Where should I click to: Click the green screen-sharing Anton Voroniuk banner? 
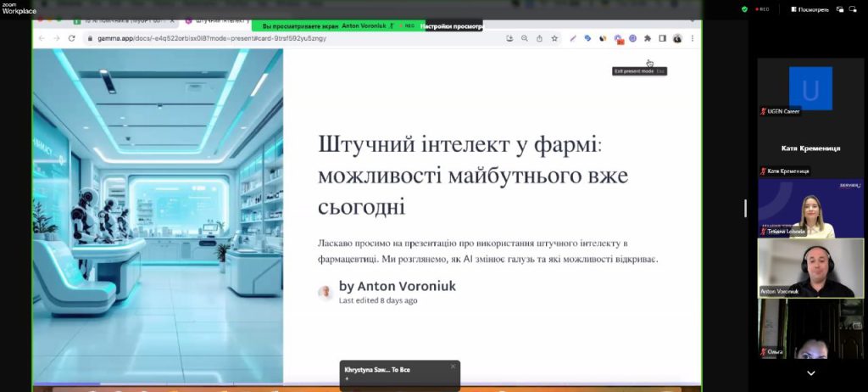(338, 26)
